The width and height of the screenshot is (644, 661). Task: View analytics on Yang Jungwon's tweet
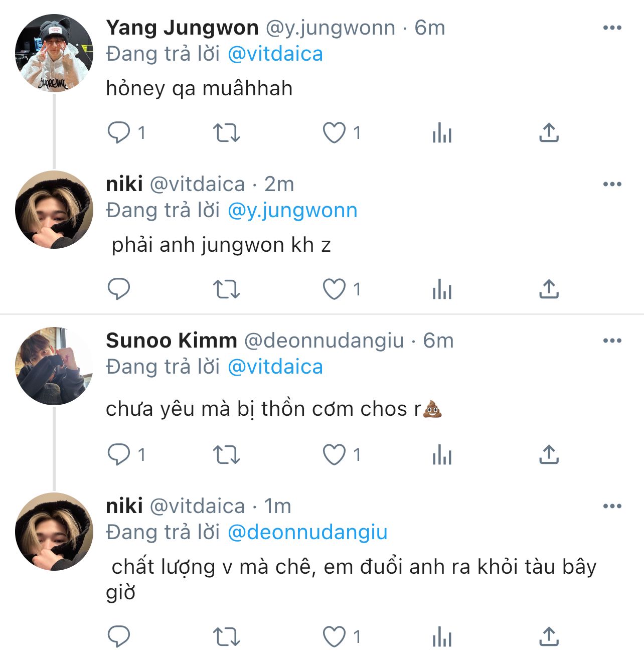tap(442, 133)
